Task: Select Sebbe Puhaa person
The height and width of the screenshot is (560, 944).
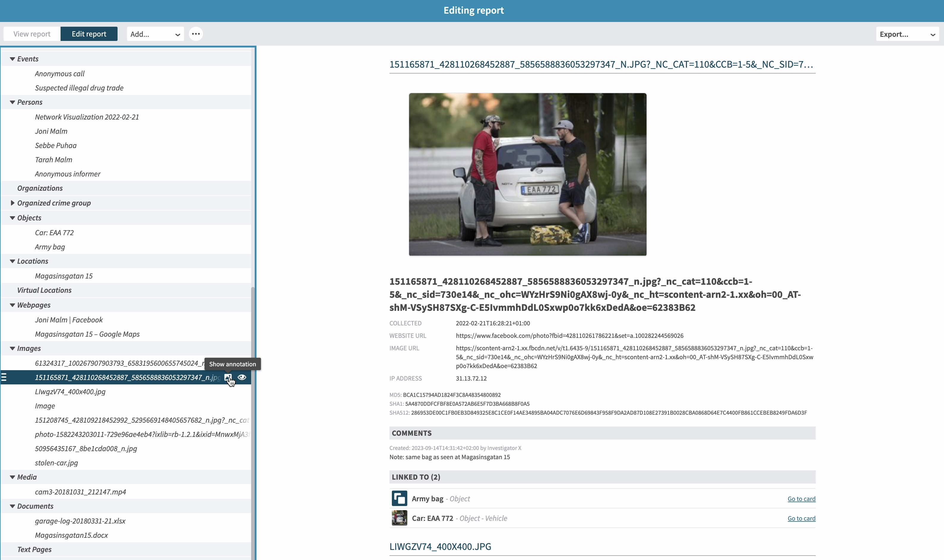Action: pos(56,146)
